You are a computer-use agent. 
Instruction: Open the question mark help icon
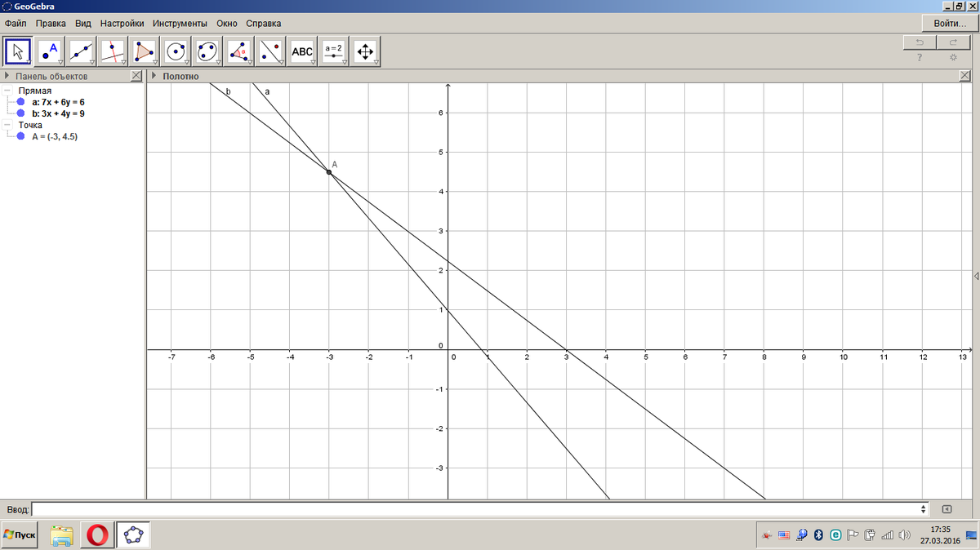click(920, 57)
